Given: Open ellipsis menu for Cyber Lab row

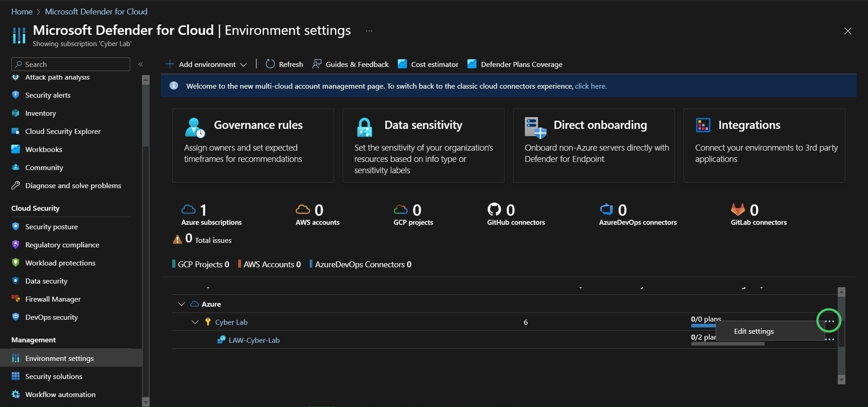Looking at the screenshot, I should (829, 321).
